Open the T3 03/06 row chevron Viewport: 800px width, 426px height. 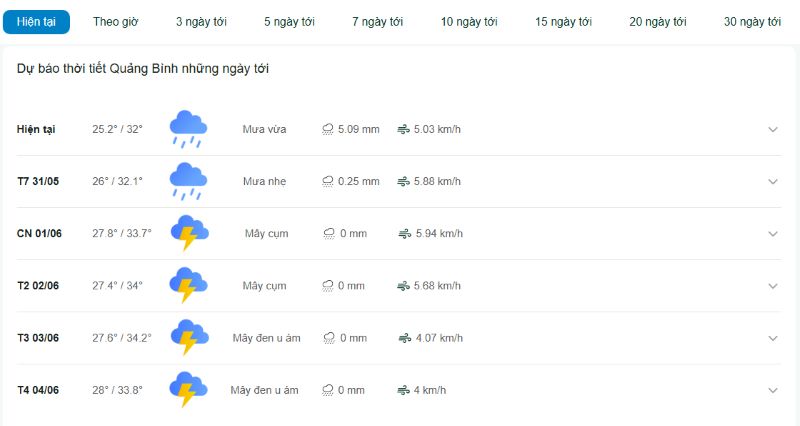coord(773,338)
